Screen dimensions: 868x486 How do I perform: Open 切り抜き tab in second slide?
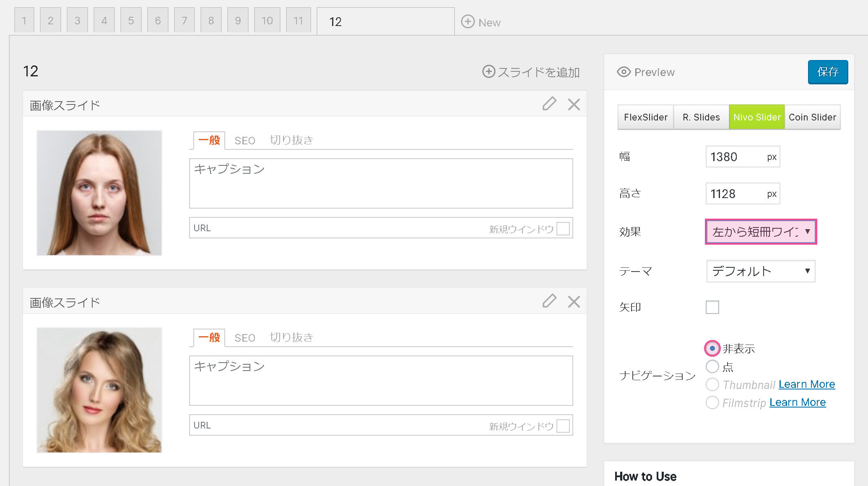291,337
